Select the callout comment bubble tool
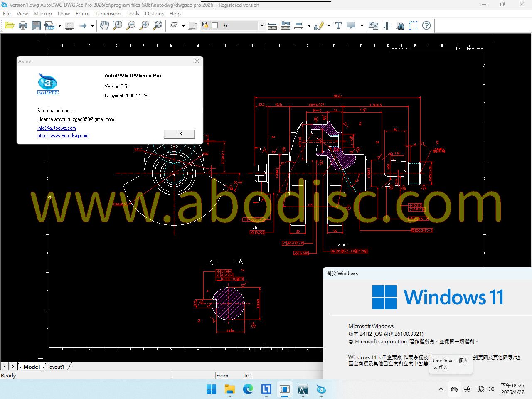 [x=351, y=26]
